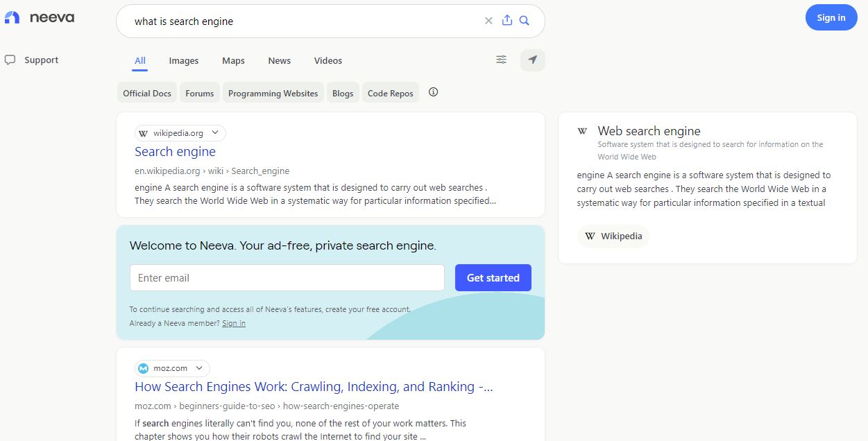
Task: Click the Enter email field
Action: (287, 277)
